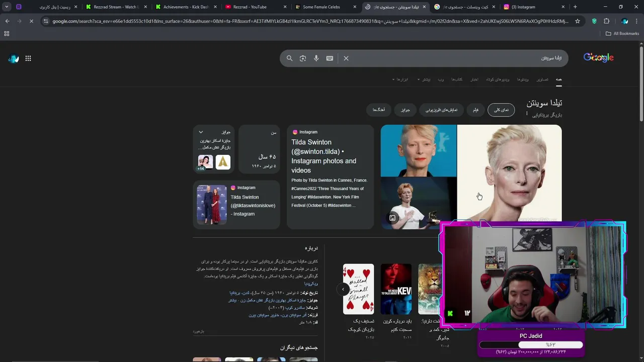Switch to the (3) Instagram tab

click(x=534, y=7)
